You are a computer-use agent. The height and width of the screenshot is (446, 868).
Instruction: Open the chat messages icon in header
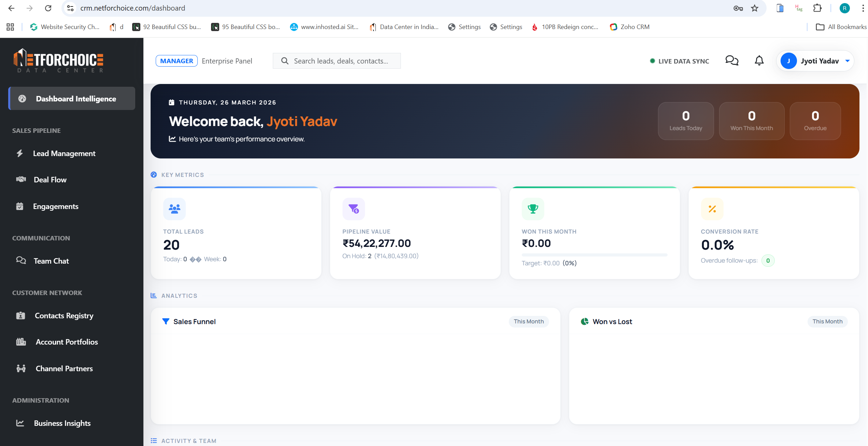(x=732, y=61)
